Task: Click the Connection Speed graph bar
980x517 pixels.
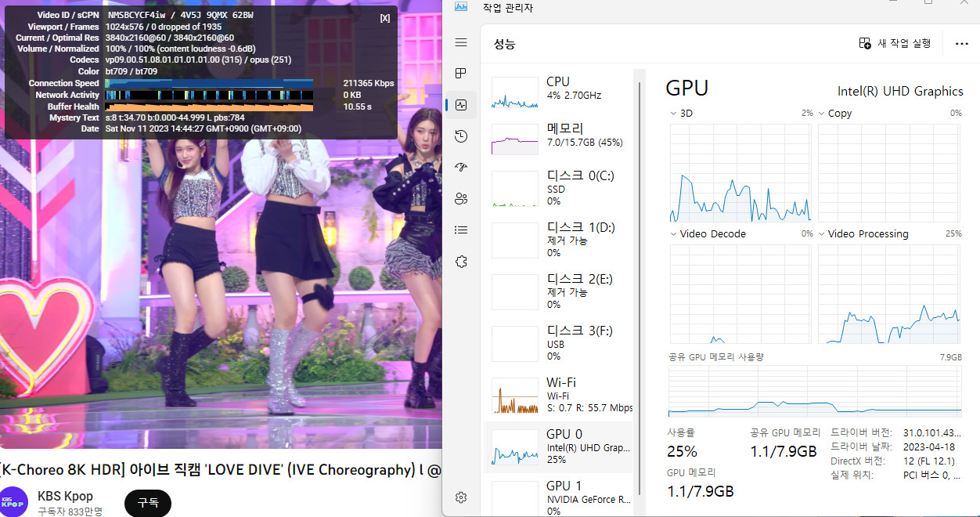Action: [209, 83]
